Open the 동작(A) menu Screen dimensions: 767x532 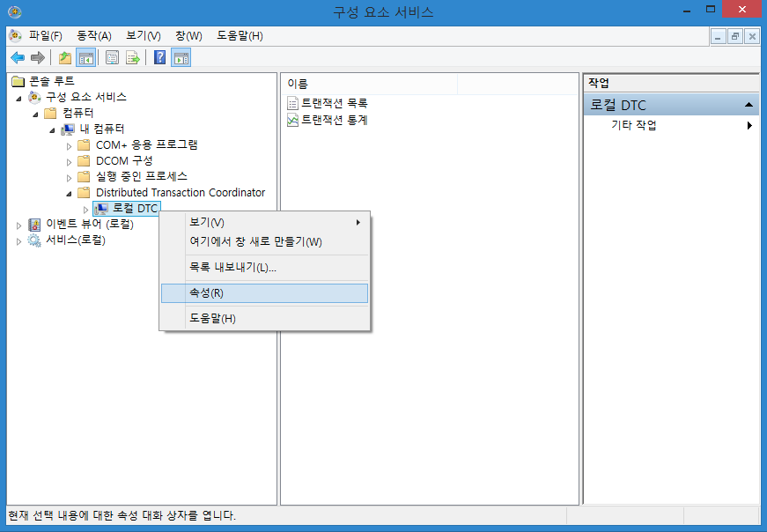tap(94, 36)
